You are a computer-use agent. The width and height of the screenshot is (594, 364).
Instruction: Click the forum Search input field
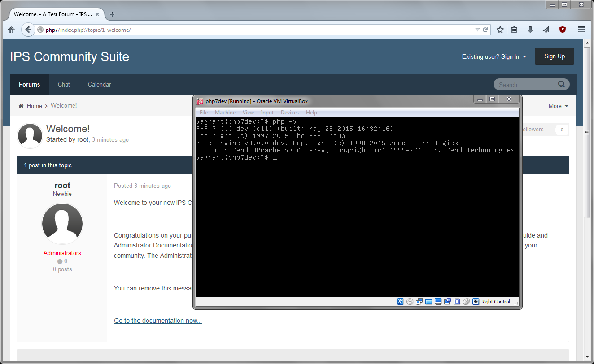[526, 84]
